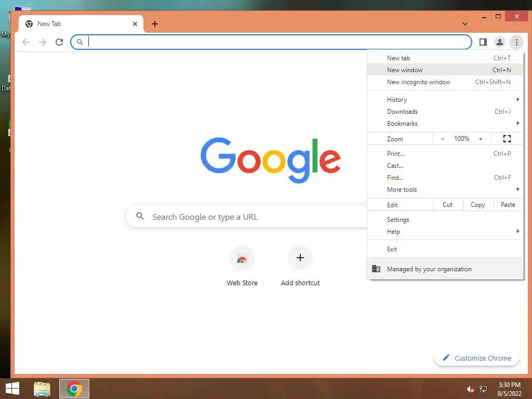Decrease zoom with minus button
The image size is (532, 399).
click(443, 139)
